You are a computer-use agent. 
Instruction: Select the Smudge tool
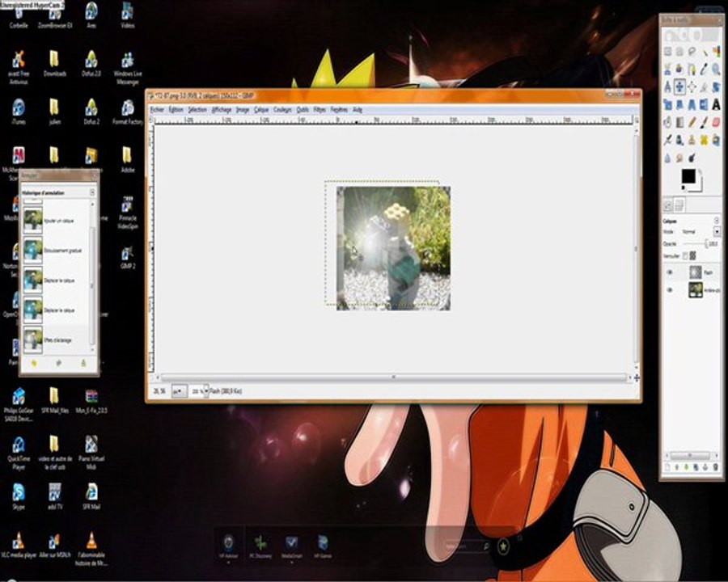(679, 158)
